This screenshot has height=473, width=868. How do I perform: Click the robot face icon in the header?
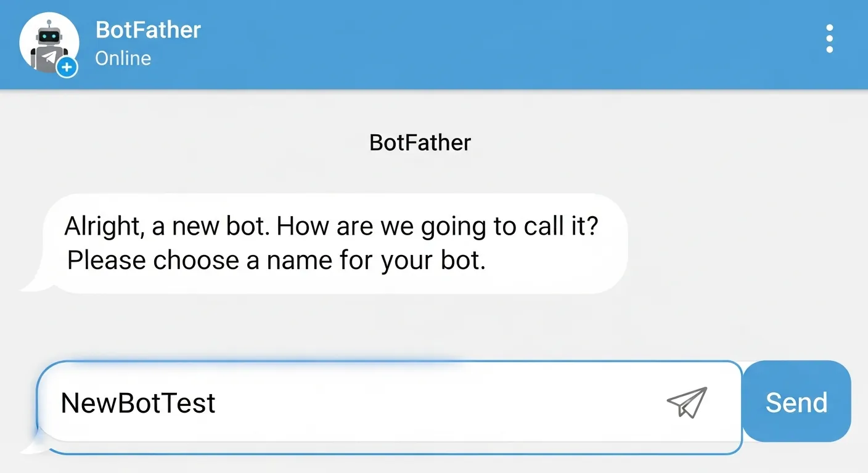point(48,36)
